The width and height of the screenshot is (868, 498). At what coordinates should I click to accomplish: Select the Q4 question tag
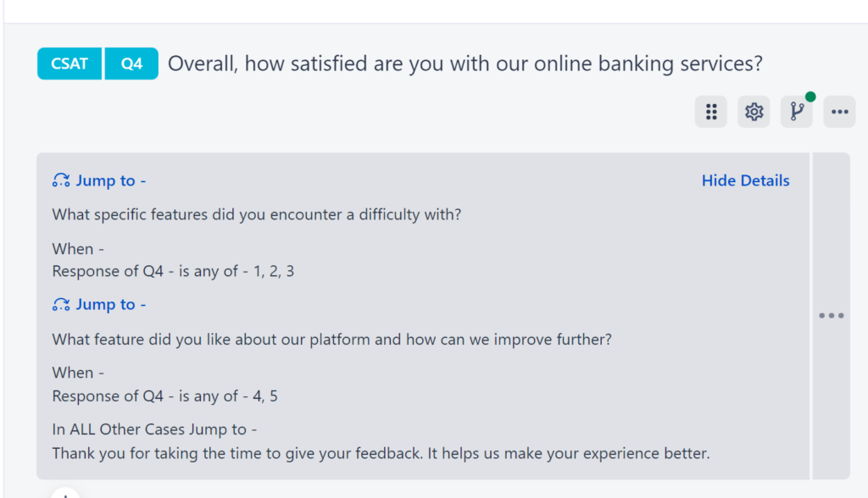click(131, 63)
